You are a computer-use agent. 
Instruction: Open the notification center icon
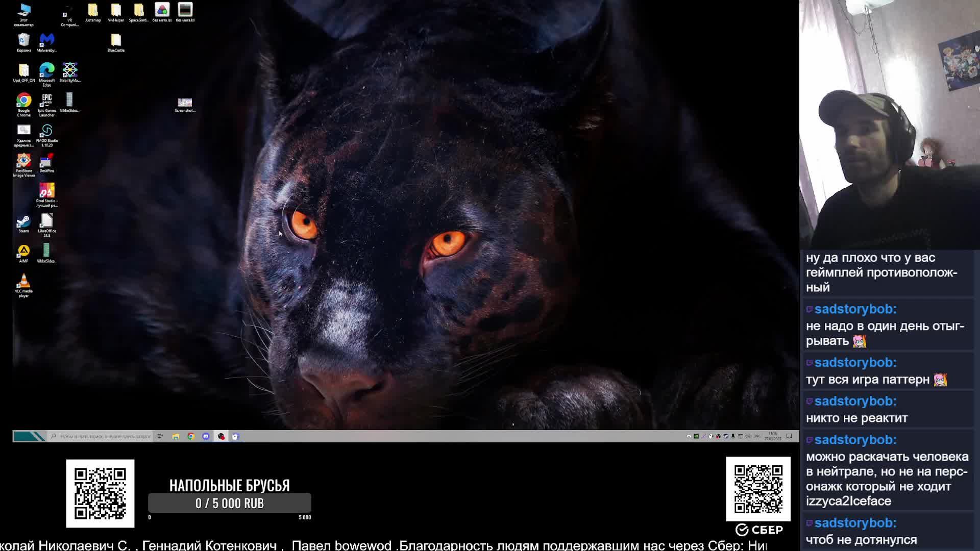pos(789,436)
